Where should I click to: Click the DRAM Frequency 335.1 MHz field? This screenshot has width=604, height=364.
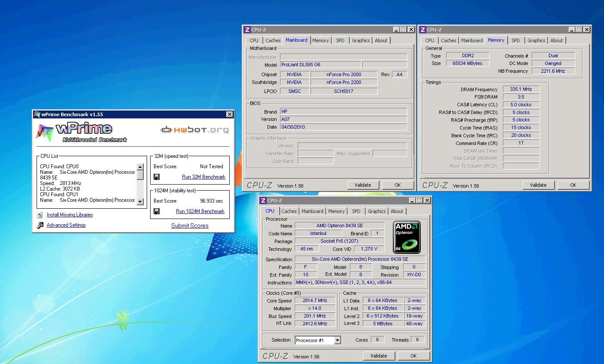pos(521,89)
